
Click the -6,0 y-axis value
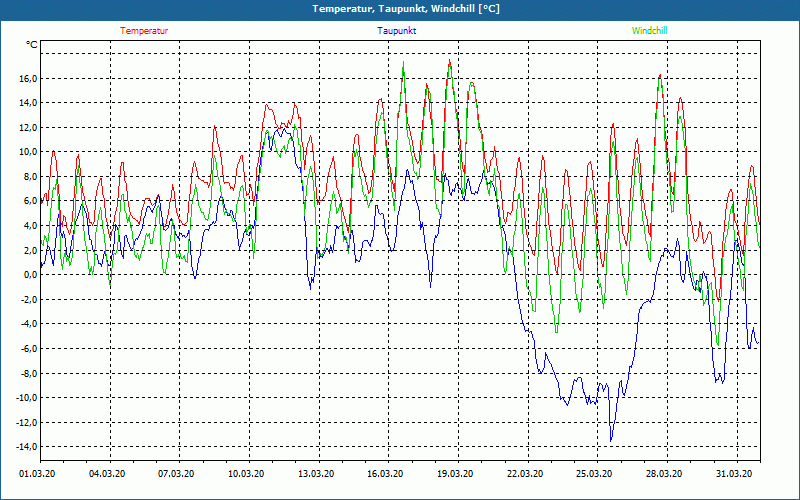29,348
